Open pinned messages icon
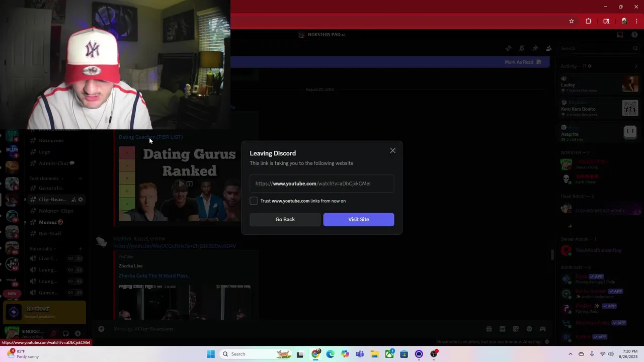 (x=535, y=48)
